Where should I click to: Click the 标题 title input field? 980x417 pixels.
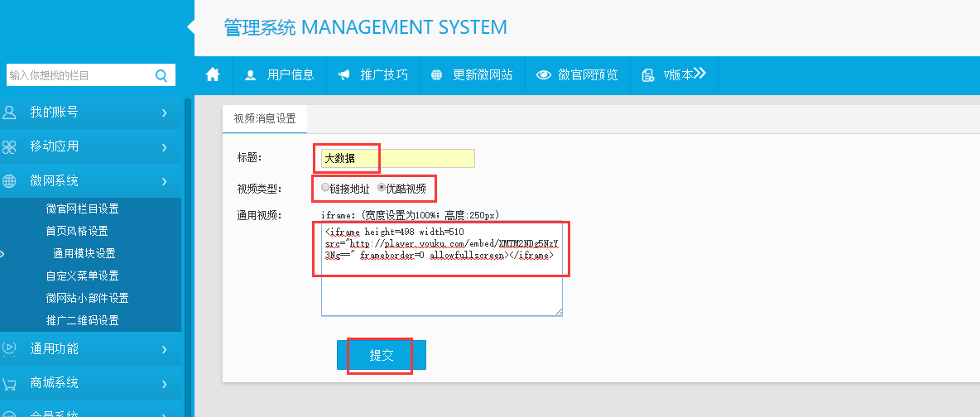[397, 158]
